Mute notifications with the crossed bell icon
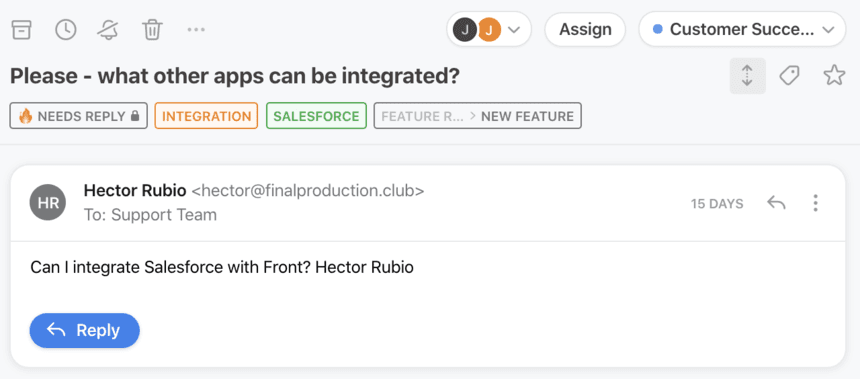Image resolution: width=860 pixels, height=379 pixels. pyautogui.click(x=108, y=30)
